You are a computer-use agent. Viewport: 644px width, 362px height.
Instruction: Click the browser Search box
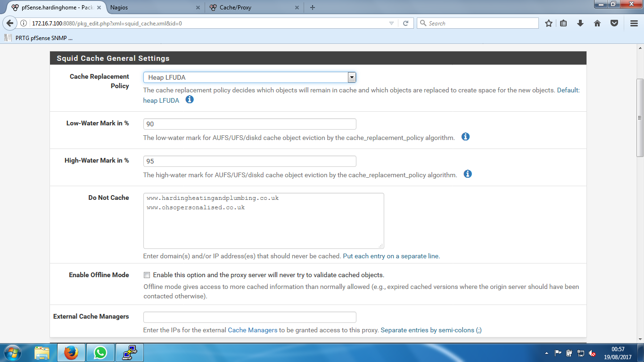point(478,23)
